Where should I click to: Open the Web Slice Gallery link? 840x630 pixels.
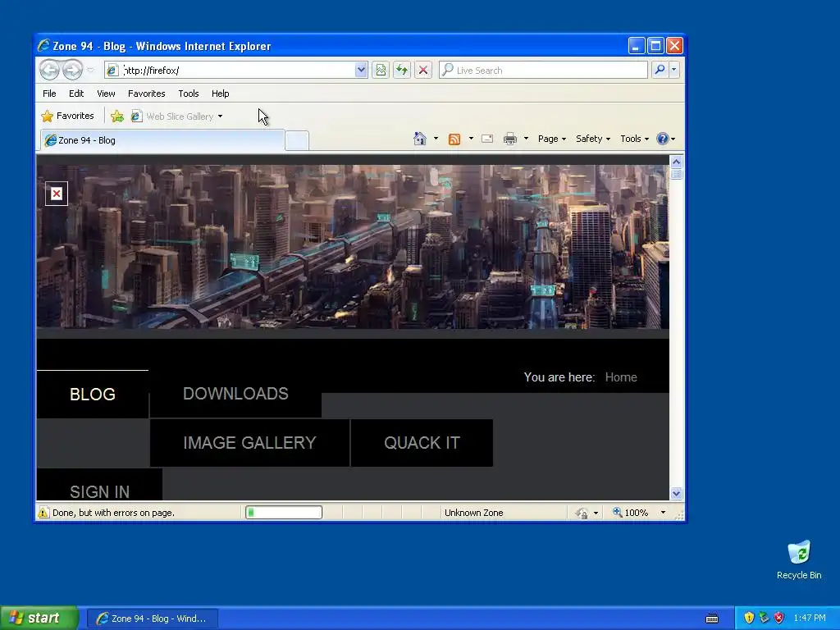(x=177, y=116)
